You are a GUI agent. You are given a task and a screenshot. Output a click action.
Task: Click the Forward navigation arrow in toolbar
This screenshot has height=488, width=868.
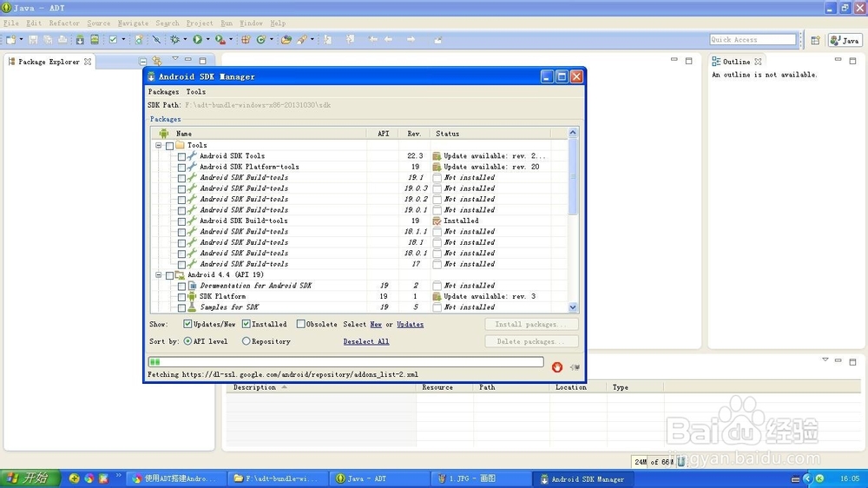point(411,39)
